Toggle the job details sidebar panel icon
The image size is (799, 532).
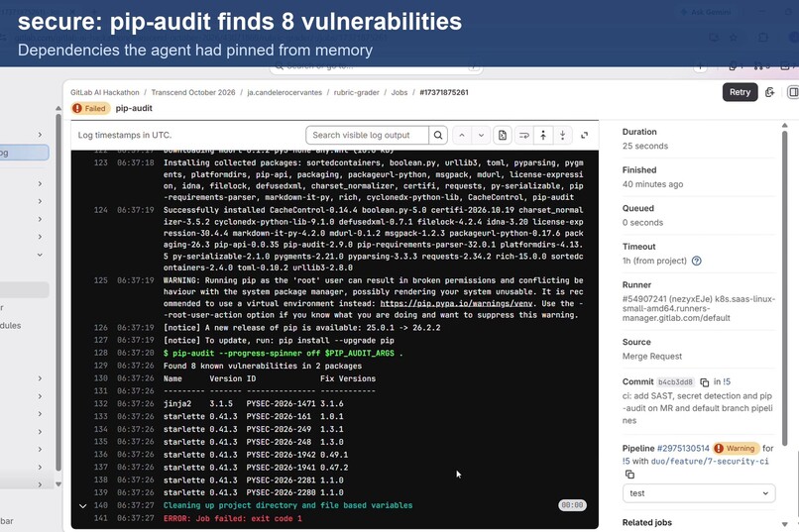tap(793, 92)
